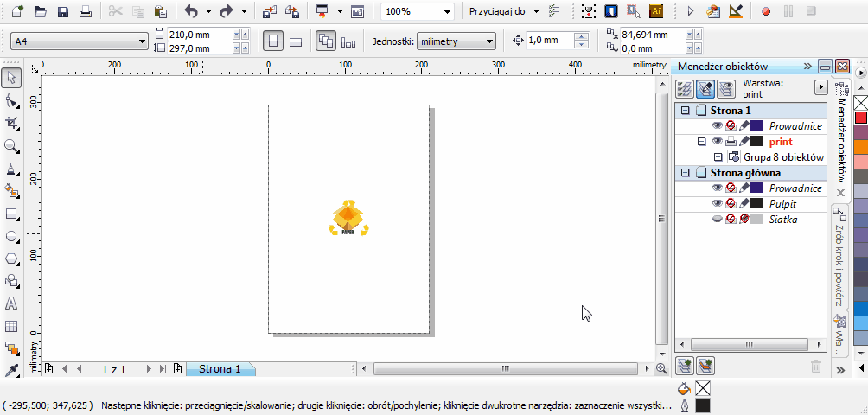This screenshot has width=868, height=415.
Task: Click the first page navigation button
Action: [64, 368]
